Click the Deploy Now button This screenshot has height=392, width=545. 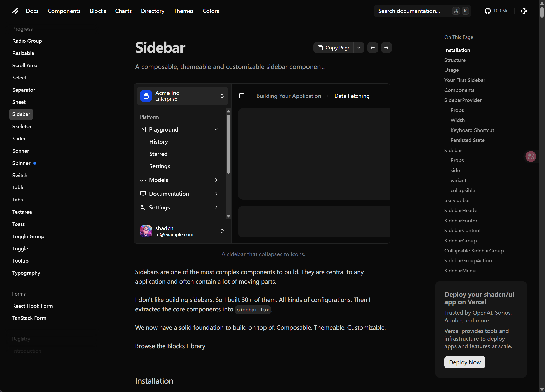(x=465, y=362)
